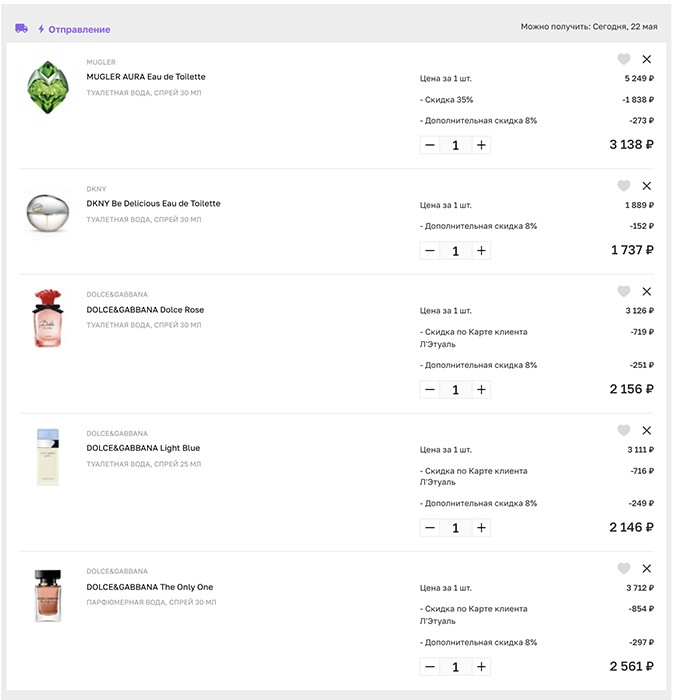Image resolution: width=676 pixels, height=700 pixels.
Task: Remove DKNY Be Delicious from cart
Action: click(x=647, y=186)
